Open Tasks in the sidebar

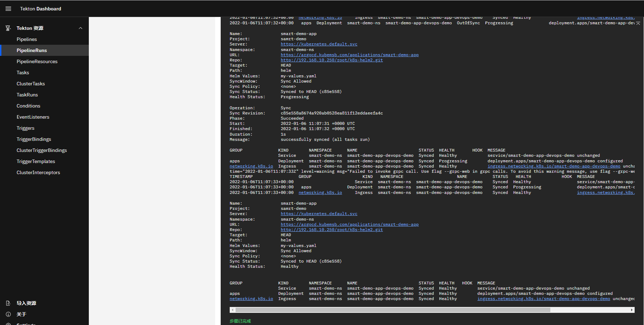pyautogui.click(x=44, y=72)
